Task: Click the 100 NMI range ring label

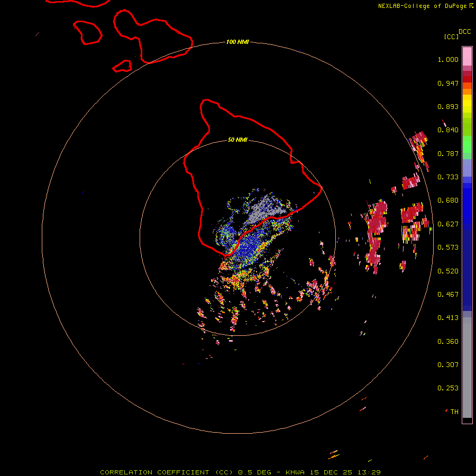Action: (x=237, y=42)
